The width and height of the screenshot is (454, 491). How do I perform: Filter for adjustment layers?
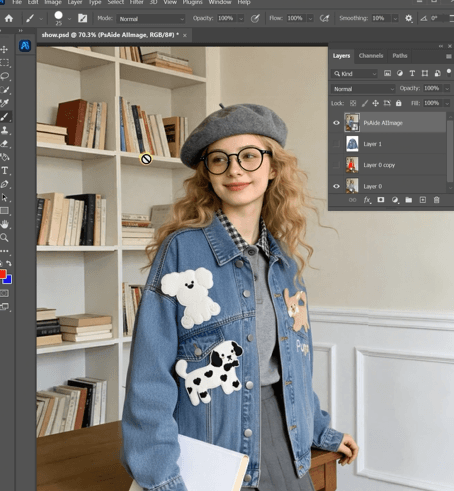point(400,73)
